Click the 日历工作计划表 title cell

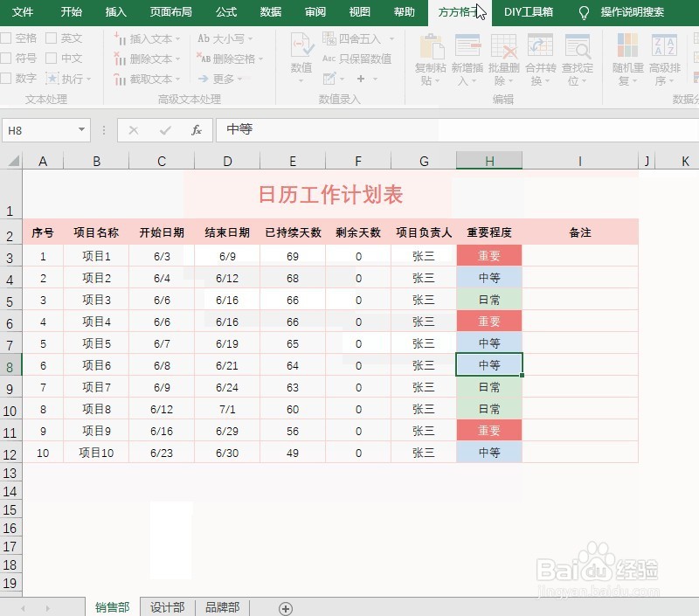click(330, 194)
